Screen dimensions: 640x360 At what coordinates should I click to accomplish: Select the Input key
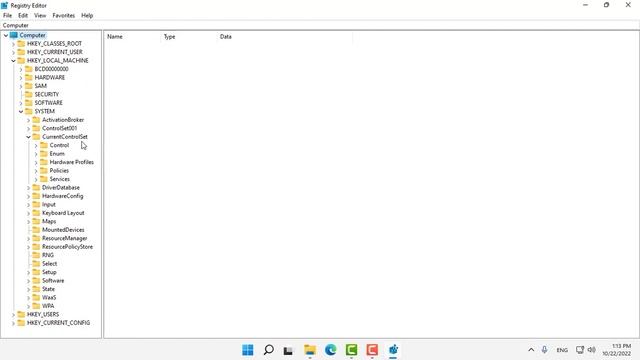pyautogui.click(x=49, y=204)
